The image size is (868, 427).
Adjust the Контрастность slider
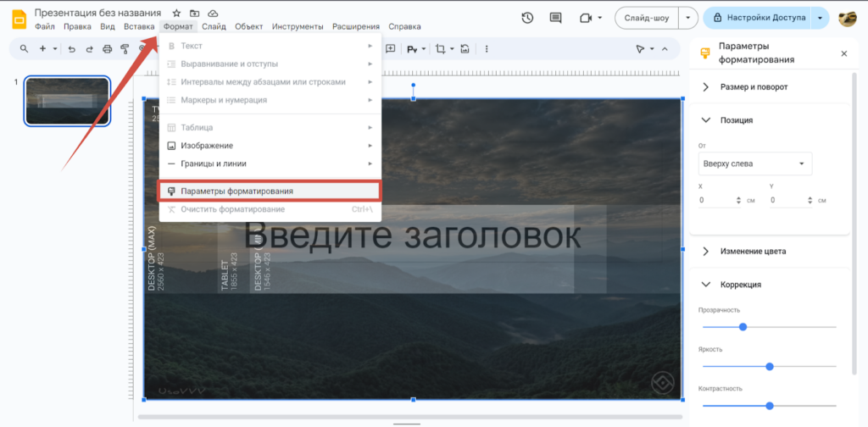coord(770,406)
